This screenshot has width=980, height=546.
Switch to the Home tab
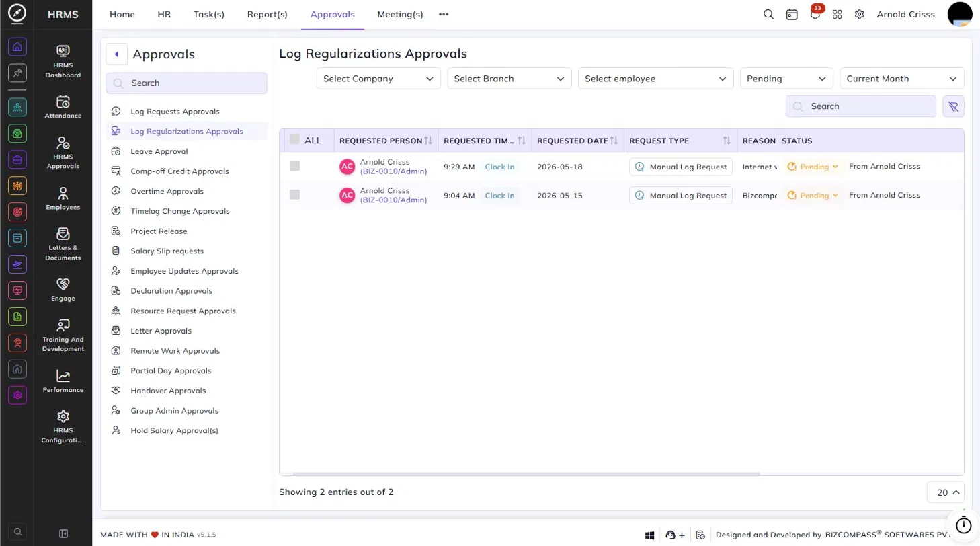click(122, 14)
